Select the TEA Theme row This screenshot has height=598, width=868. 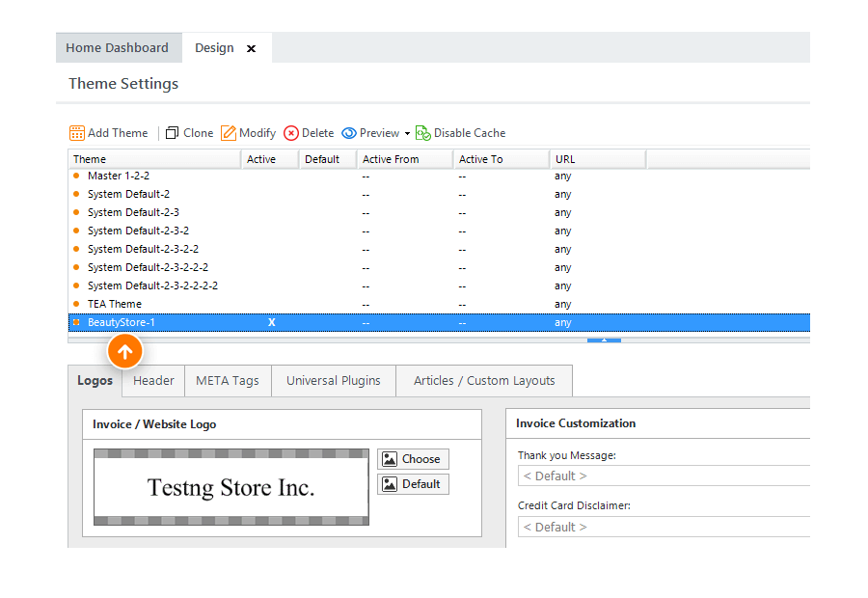439,304
